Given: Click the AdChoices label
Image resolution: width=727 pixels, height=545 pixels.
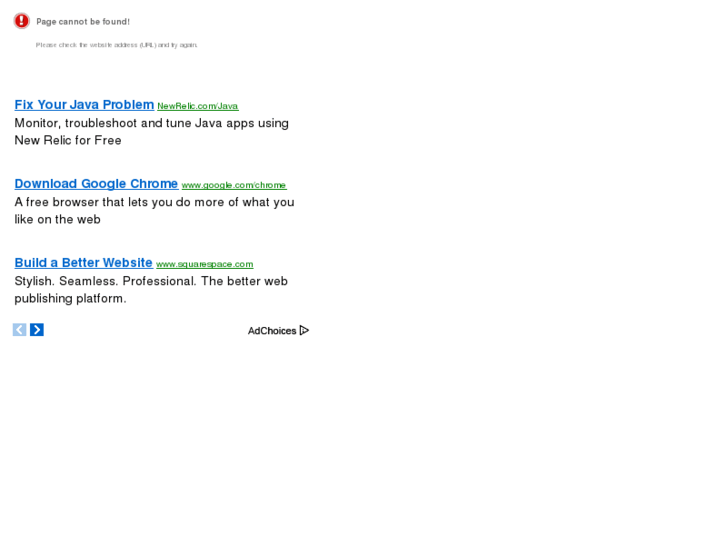Looking at the screenshot, I should (x=272, y=331).
